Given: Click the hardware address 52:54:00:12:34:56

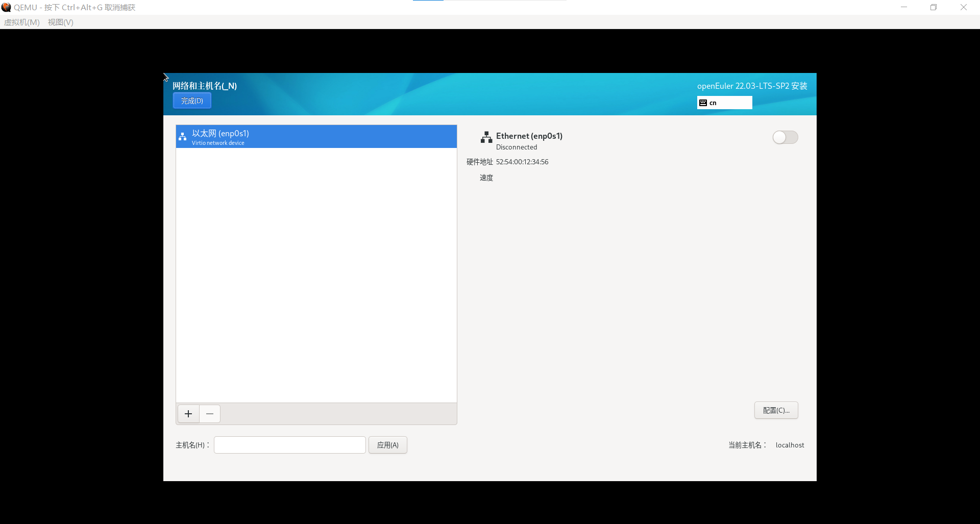Looking at the screenshot, I should [522, 162].
